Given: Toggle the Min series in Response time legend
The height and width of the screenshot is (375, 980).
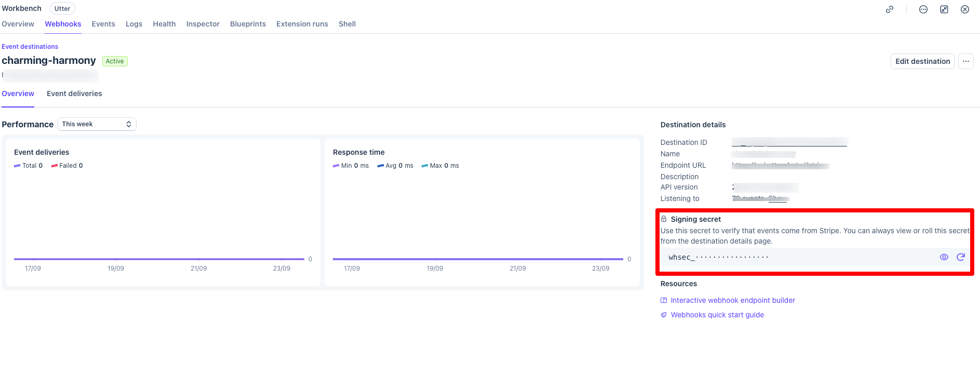Looking at the screenshot, I should click(x=351, y=166).
